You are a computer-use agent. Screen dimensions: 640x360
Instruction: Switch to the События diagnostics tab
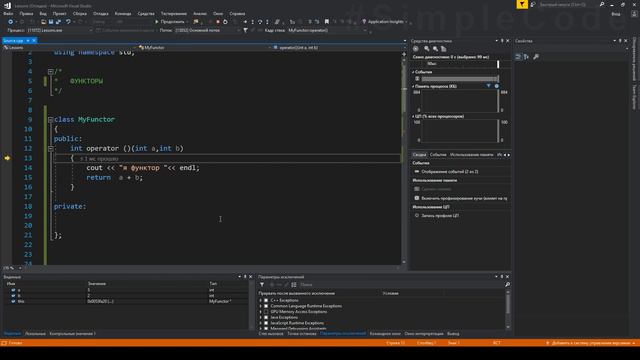click(438, 155)
